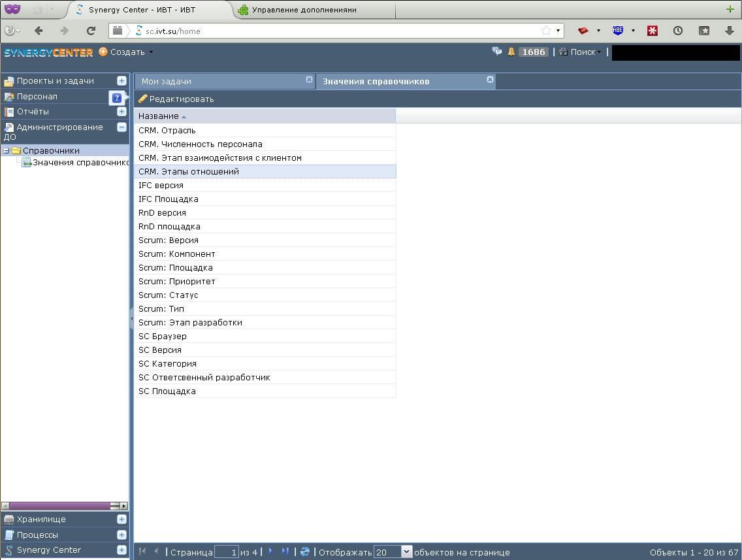This screenshot has width=742, height=560.
Task: Bookmark page with the star icon
Action: coord(546,31)
